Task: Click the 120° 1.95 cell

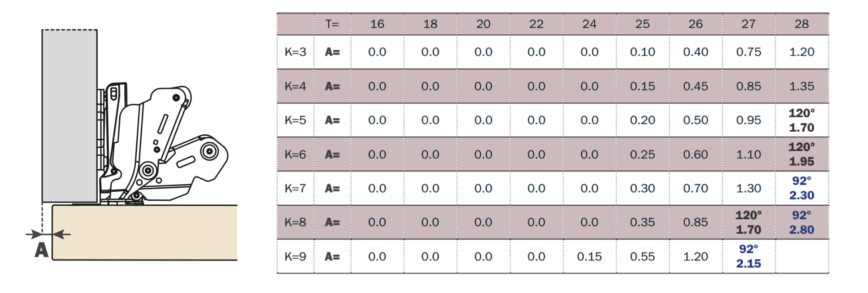Action: point(801,154)
